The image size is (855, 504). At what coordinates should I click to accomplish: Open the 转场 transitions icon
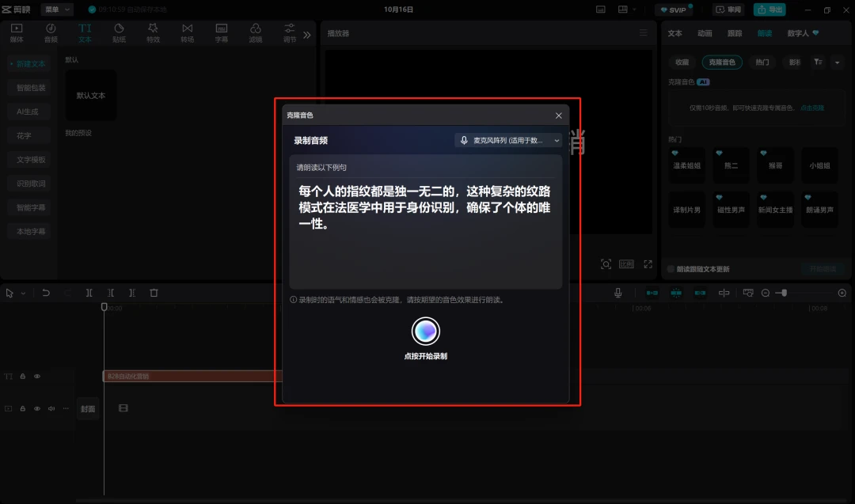click(187, 32)
